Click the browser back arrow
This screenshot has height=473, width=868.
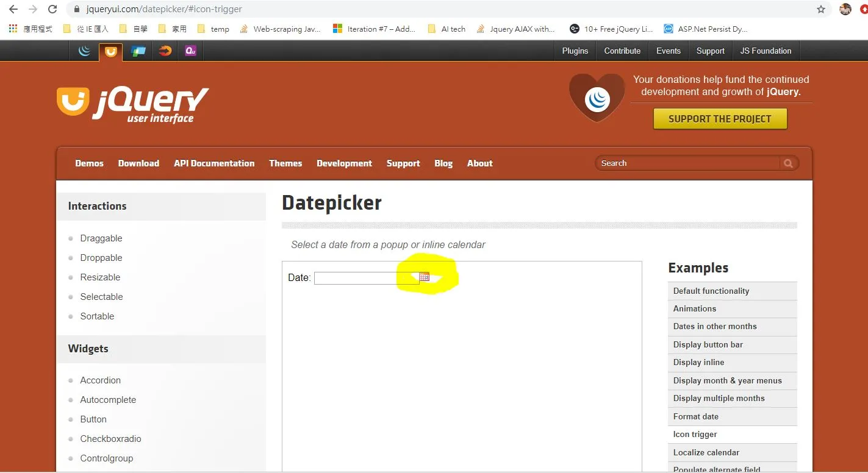[13, 9]
